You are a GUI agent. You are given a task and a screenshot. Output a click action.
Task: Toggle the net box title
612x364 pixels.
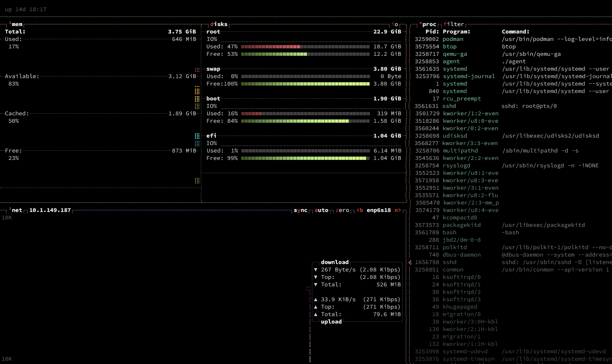coord(16,210)
